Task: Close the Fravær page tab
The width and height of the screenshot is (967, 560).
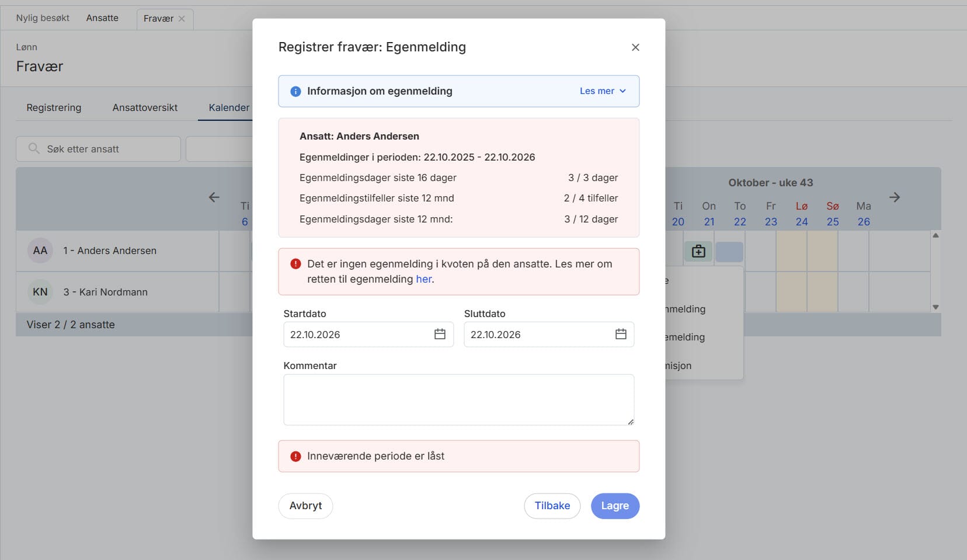Action: (182, 19)
